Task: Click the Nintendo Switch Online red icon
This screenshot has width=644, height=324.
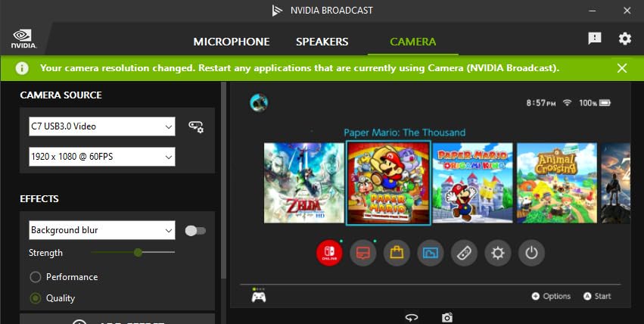Action: point(329,253)
